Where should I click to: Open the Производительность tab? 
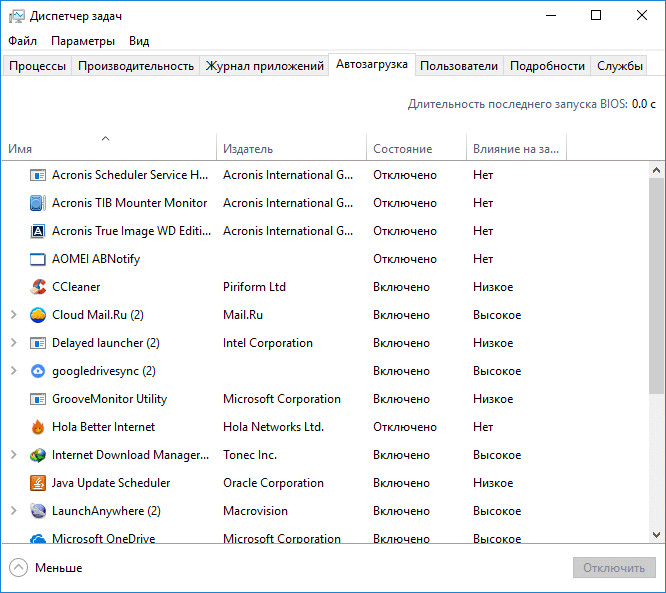(136, 66)
